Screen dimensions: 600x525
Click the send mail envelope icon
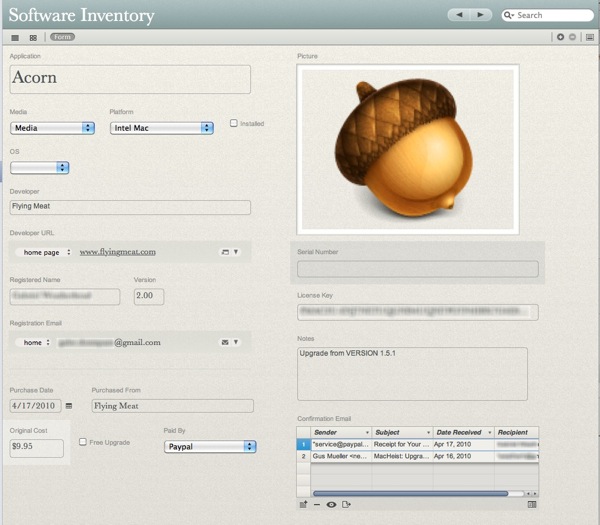(x=225, y=342)
